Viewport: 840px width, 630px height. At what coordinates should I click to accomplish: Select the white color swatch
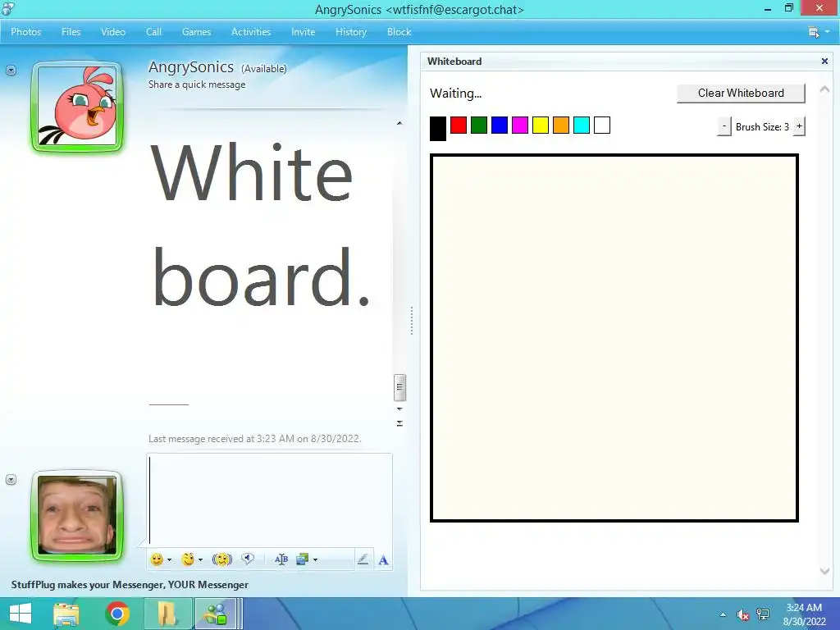point(602,126)
